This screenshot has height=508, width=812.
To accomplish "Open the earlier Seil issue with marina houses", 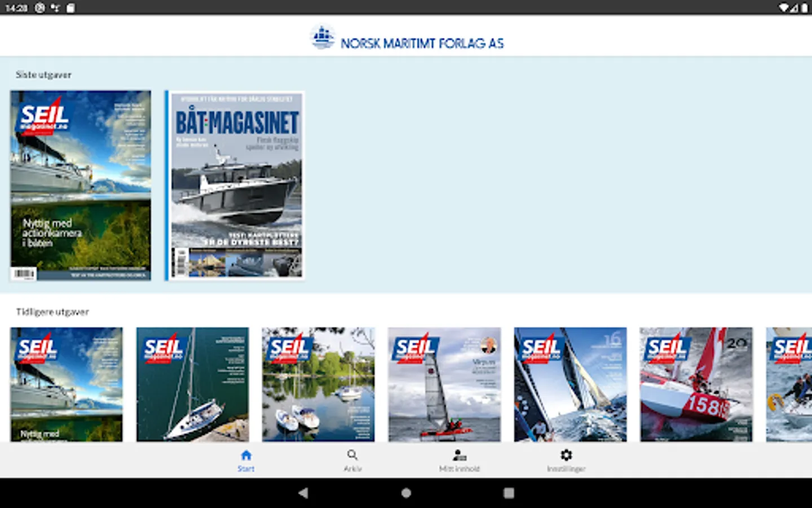I will pos(318,384).
